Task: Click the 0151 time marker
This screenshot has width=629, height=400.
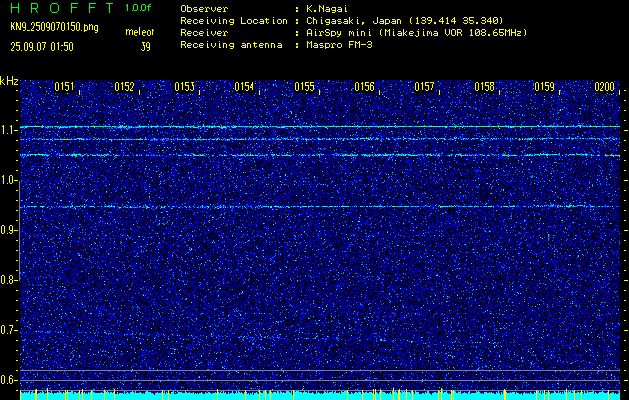Action: pyautogui.click(x=64, y=87)
